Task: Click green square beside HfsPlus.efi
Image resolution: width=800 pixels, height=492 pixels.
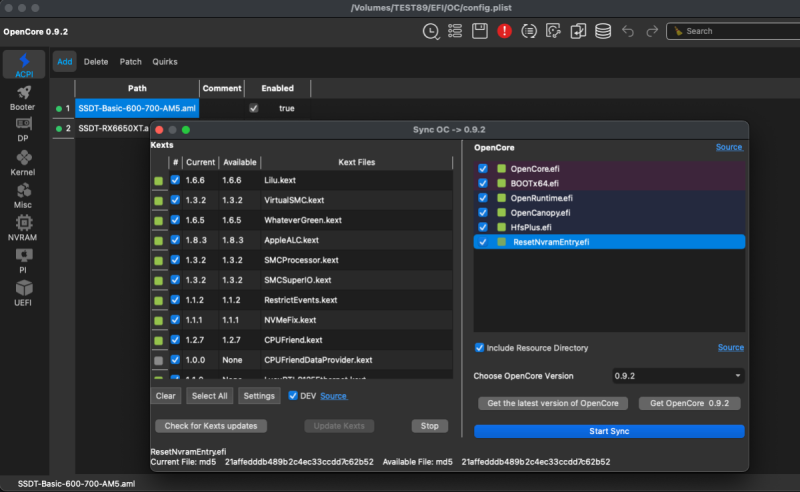Action: [x=502, y=227]
